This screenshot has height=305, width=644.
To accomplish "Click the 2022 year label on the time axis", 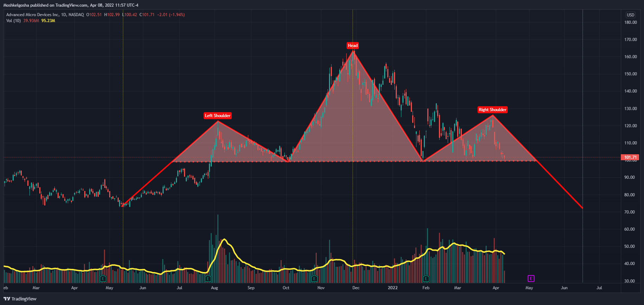I will coord(393,288).
